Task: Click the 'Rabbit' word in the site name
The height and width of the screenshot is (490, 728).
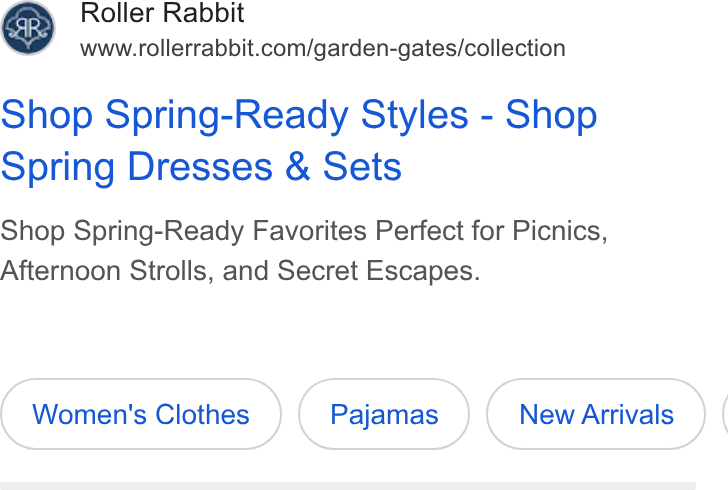Action: (204, 13)
